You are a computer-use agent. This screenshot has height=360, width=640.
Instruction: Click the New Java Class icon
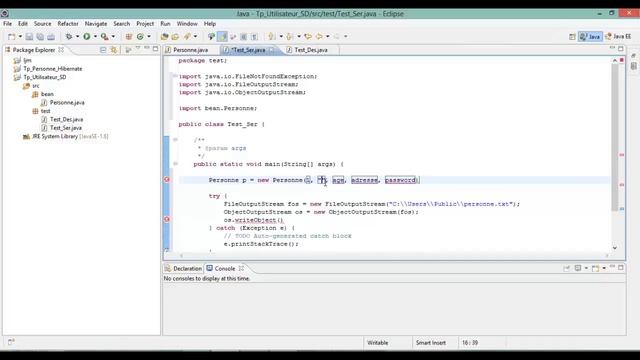pyautogui.click(x=140, y=37)
